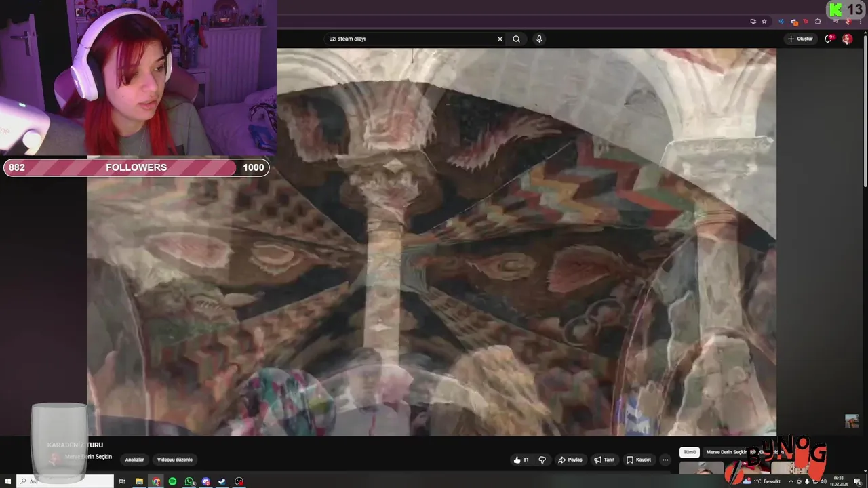This screenshot has height=488, width=868.
Task: Open the blue sound-wave extension
Action: click(x=781, y=21)
